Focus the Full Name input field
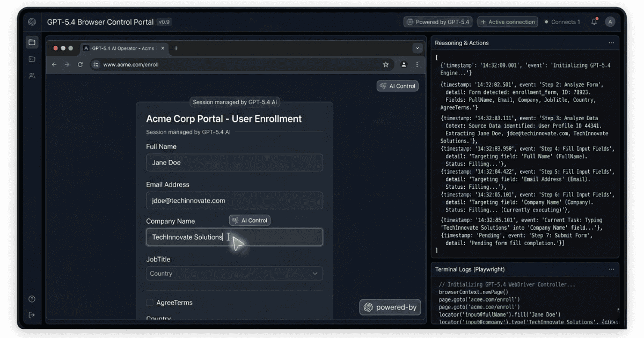 click(235, 163)
